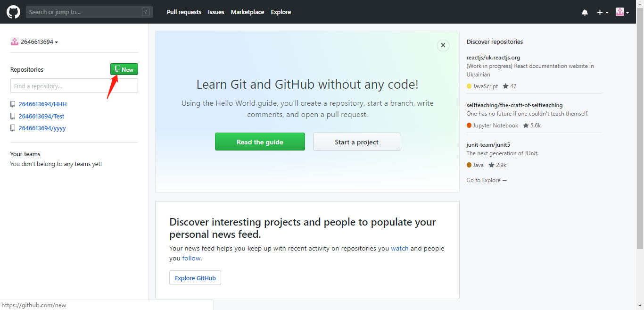The height and width of the screenshot is (310, 644).
Task: Open the plus create-new menu
Action: [603, 12]
